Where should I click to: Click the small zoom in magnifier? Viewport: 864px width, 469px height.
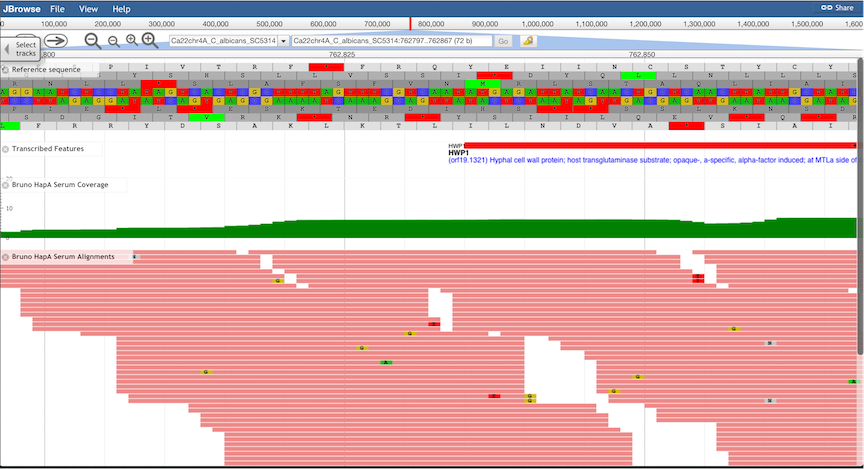click(131, 41)
